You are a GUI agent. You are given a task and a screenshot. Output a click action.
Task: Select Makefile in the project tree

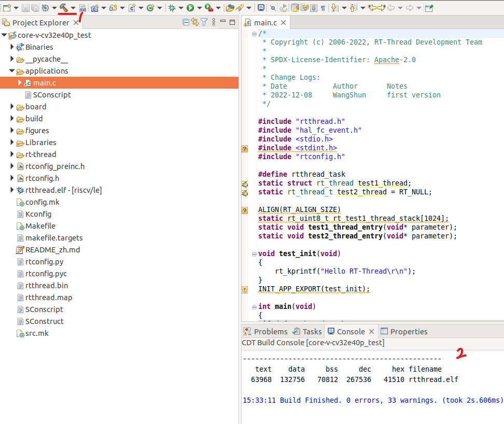tap(40, 226)
